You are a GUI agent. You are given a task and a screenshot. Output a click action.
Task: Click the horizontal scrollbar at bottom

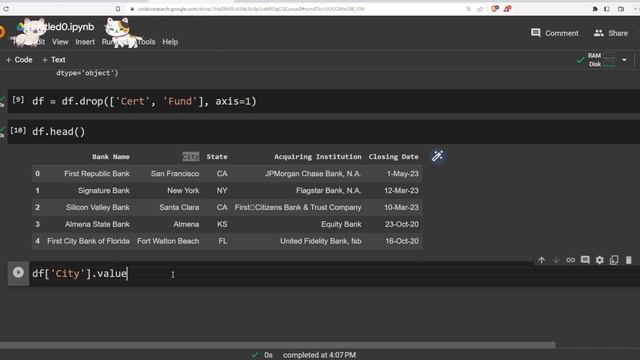(278, 345)
